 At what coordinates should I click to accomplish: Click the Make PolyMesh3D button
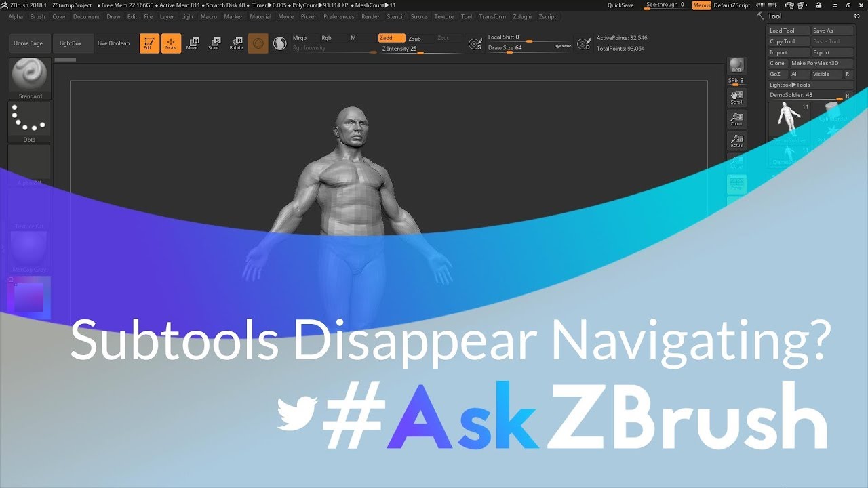(x=821, y=63)
